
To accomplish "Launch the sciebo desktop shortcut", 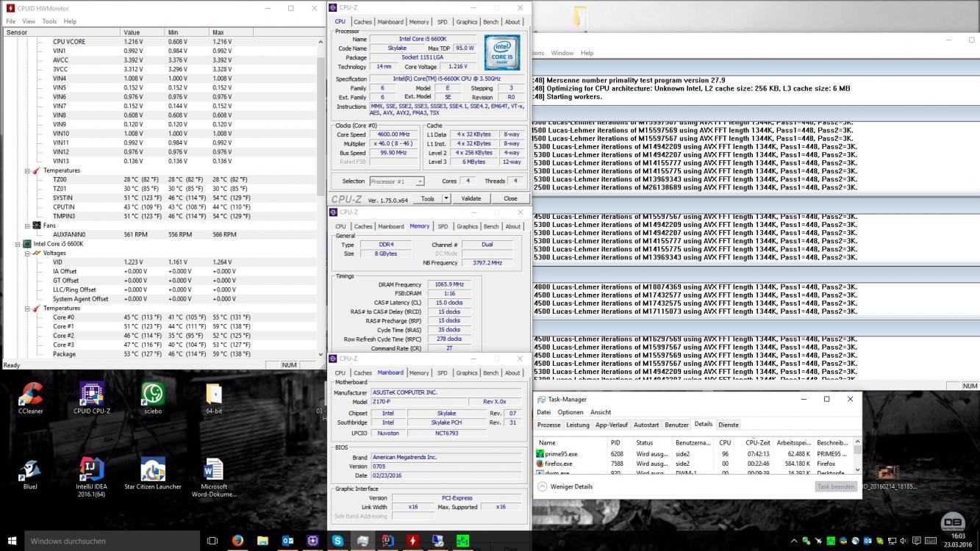I will (x=153, y=398).
